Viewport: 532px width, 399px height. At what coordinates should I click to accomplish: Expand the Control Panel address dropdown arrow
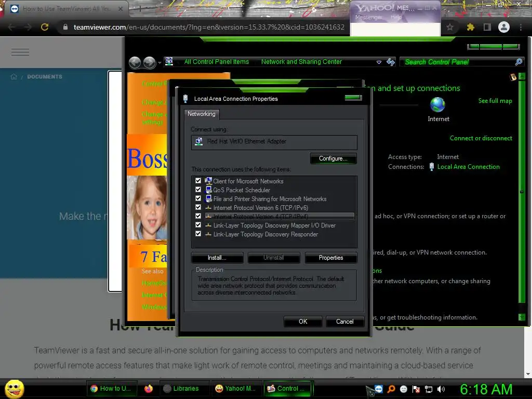379,62
